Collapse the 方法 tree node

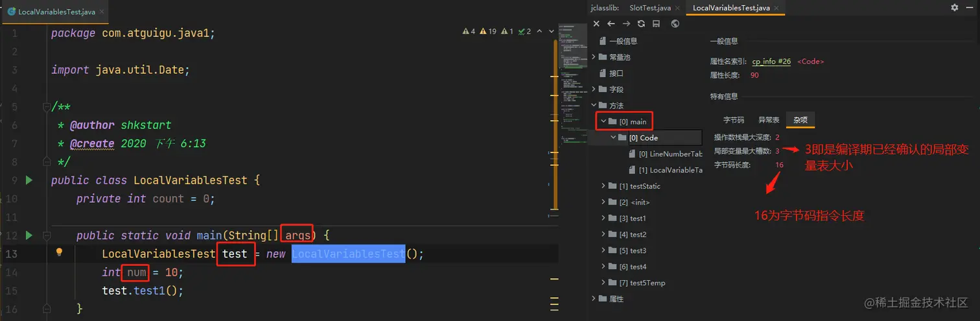[x=594, y=106]
